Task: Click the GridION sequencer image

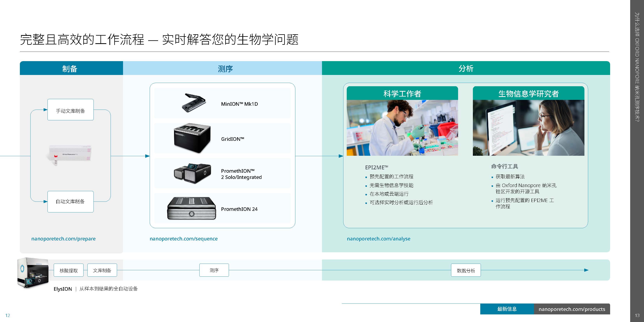Action: point(192,138)
